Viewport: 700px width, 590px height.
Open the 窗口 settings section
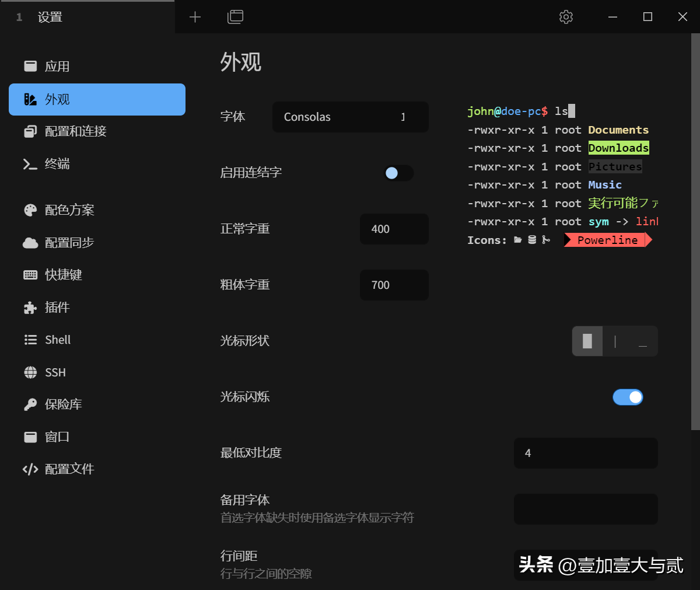(x=97, y=437)
